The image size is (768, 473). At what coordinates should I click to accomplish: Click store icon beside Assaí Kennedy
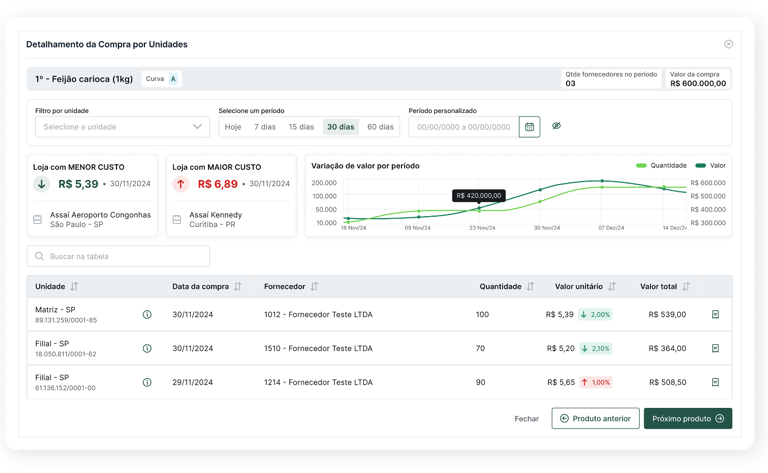pos(177,219)
